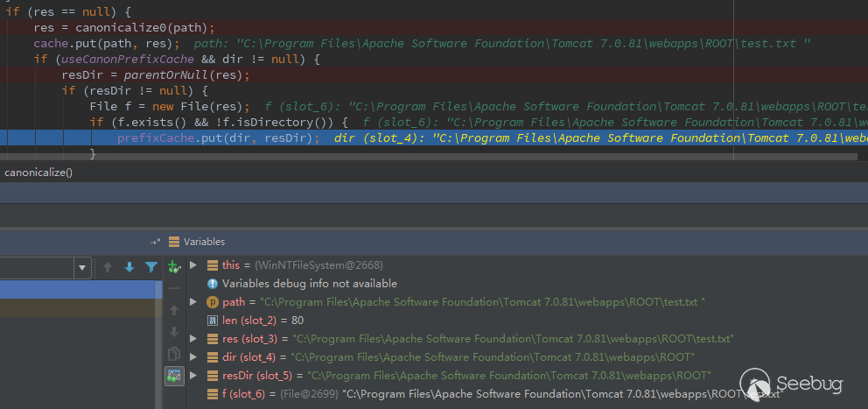This screenshot has width=868, height=409.
Task: Click the object icon beside resDir (slot_5)
Action: pyautogui.click(x=213, y=376)
